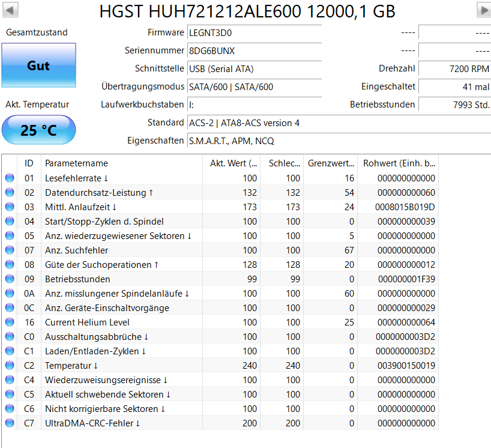Click status icon of misslungener Spindelanläufe row
This screenshot has width=491, height=448.
10,293
